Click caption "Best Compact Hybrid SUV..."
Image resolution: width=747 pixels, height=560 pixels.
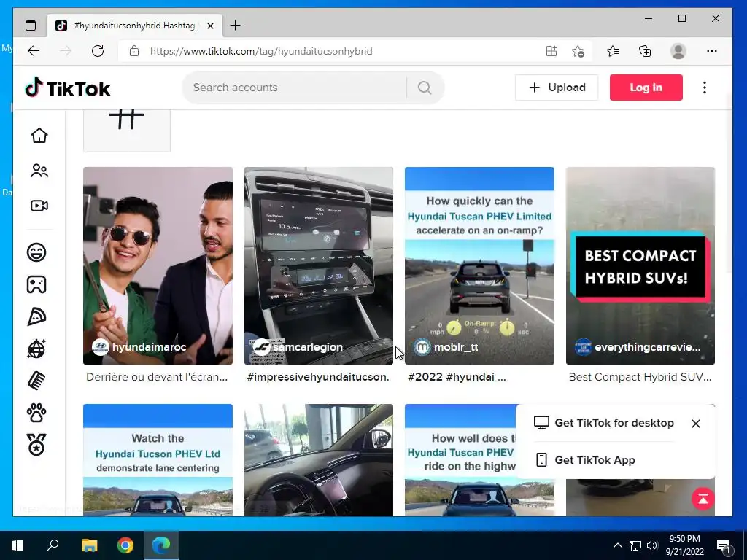coord(640,377)
